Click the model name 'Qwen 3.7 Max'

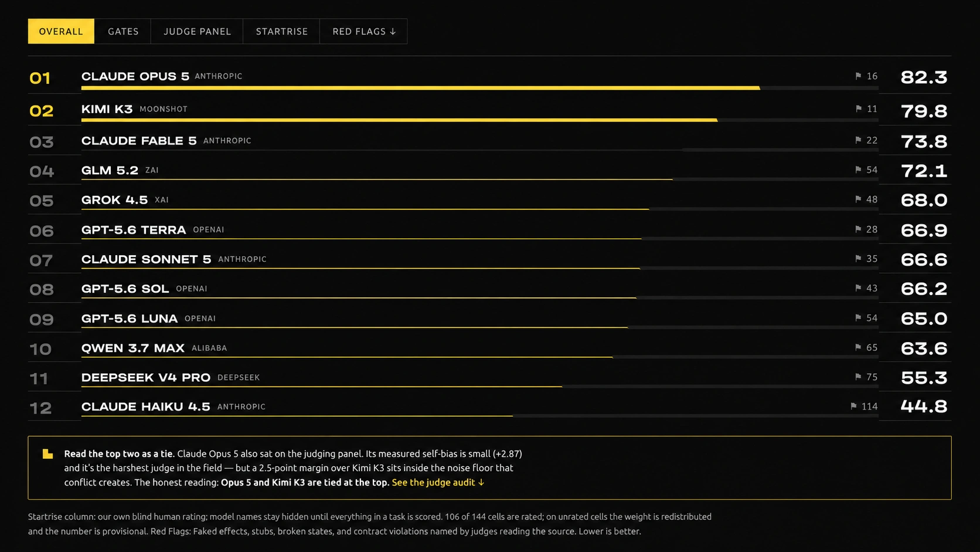pos(133,348)
